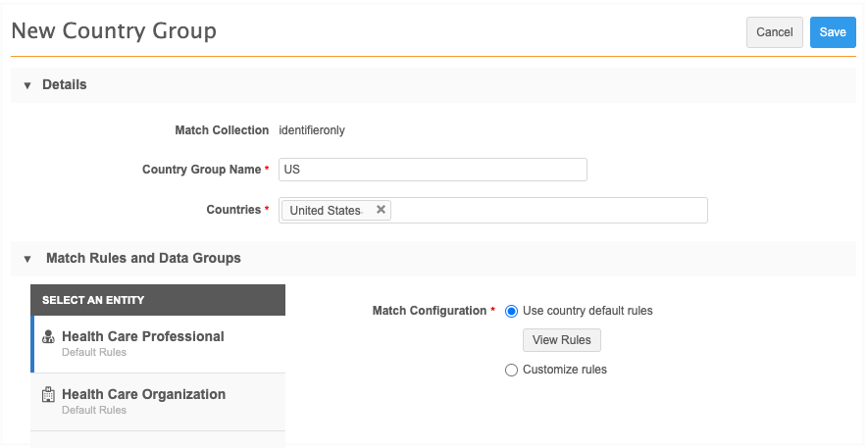The height and width of the screenshot is (448, 868).
Task: Collapse Match Rules and Data Groups triangle
Action: [x=27, y=259]
